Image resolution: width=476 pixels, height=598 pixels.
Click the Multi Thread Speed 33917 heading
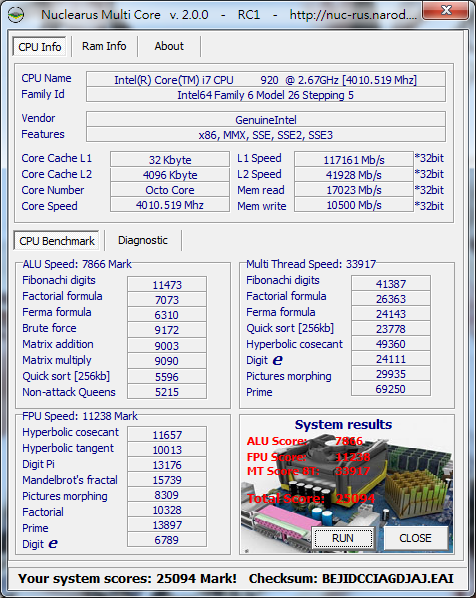[x=311, y=264]
